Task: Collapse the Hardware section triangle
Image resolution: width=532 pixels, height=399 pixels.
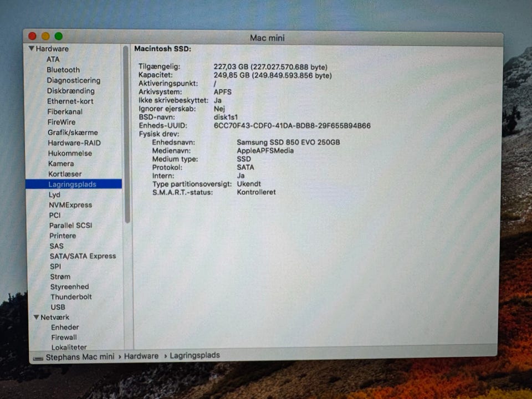Action: pos(32,49)
